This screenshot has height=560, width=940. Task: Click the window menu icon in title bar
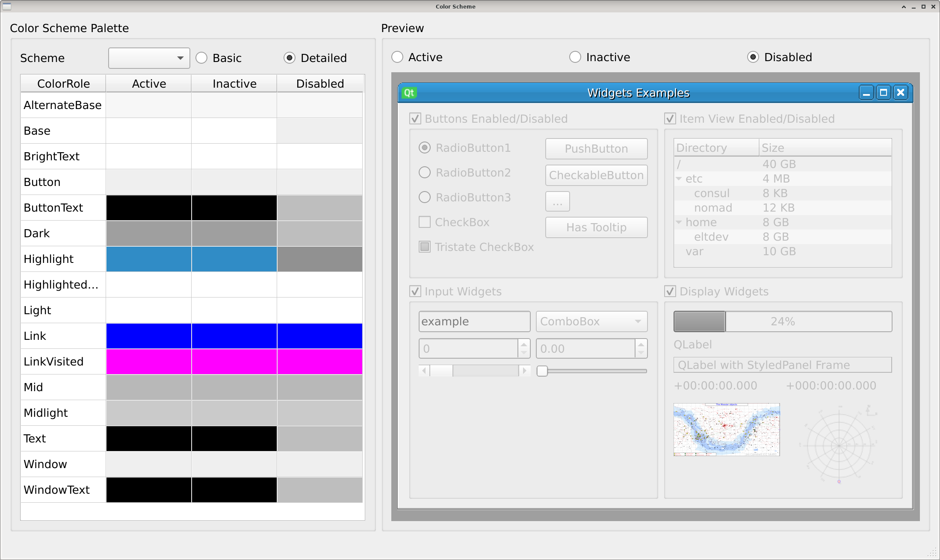click(7, 6)
